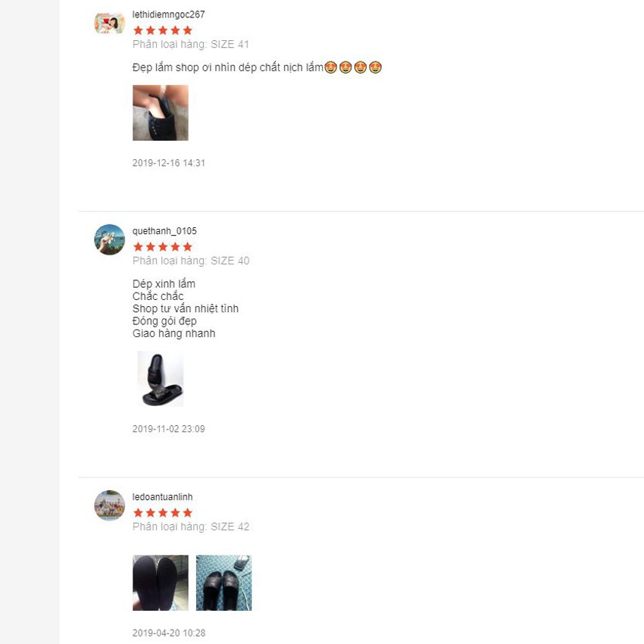
Task: View lethidiemngoc267's review photo of black sandal
Action: click(161, 113)
